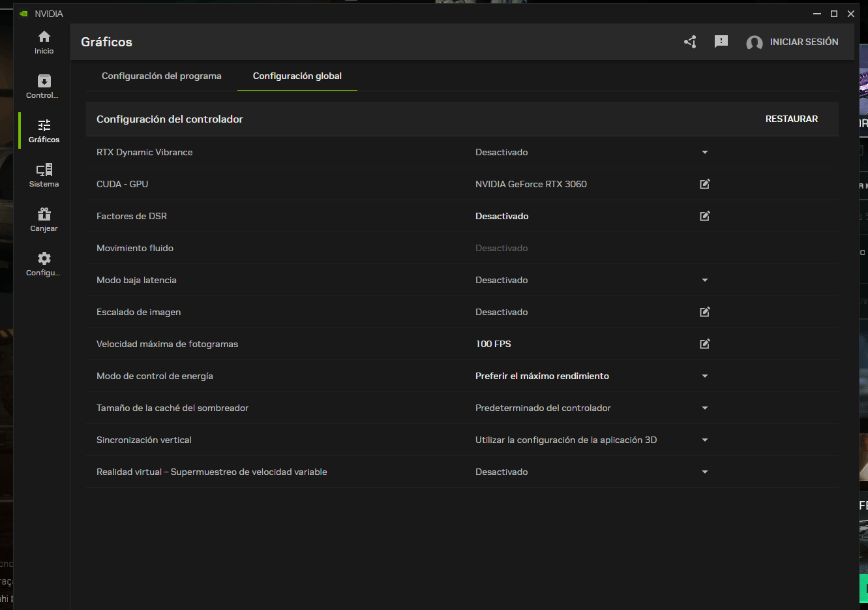The height and width of the screenshot is (610, 868).
Task: Click Preferir el máximo rendimiento value
Action: coord(542,376)
